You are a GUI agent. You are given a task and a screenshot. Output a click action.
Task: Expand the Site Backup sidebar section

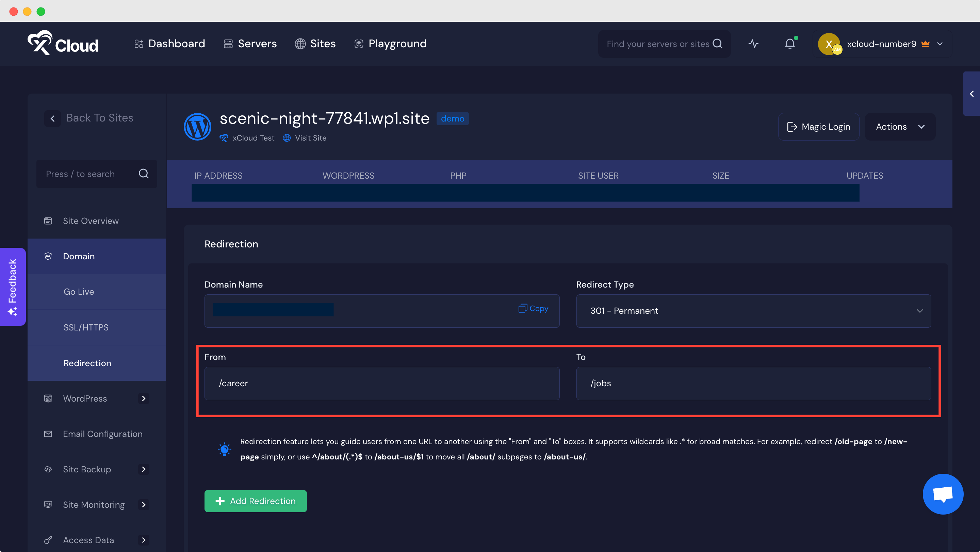(x=143, y=469)
